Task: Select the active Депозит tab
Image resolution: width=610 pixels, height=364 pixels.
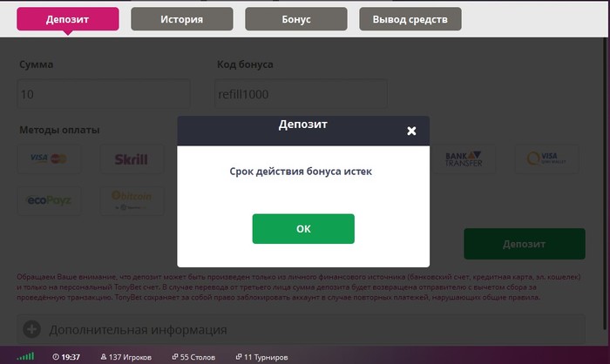Action: (x=68, y=19)
